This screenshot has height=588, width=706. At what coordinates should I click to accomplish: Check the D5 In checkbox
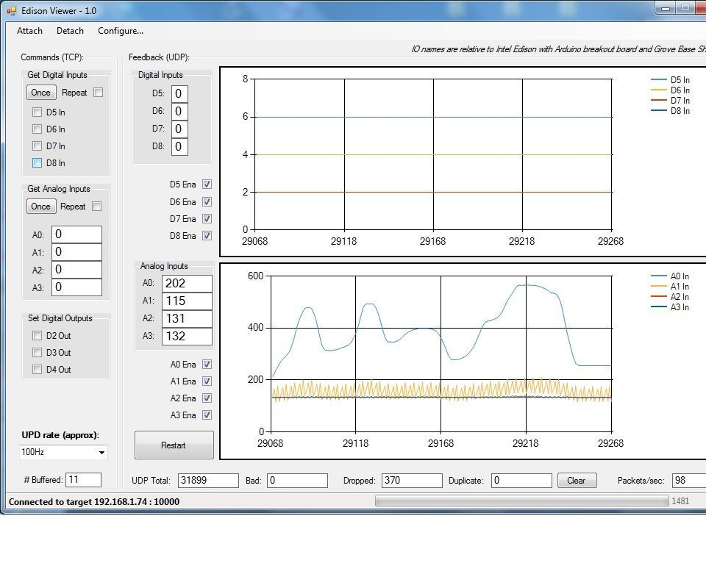point(38,112)
